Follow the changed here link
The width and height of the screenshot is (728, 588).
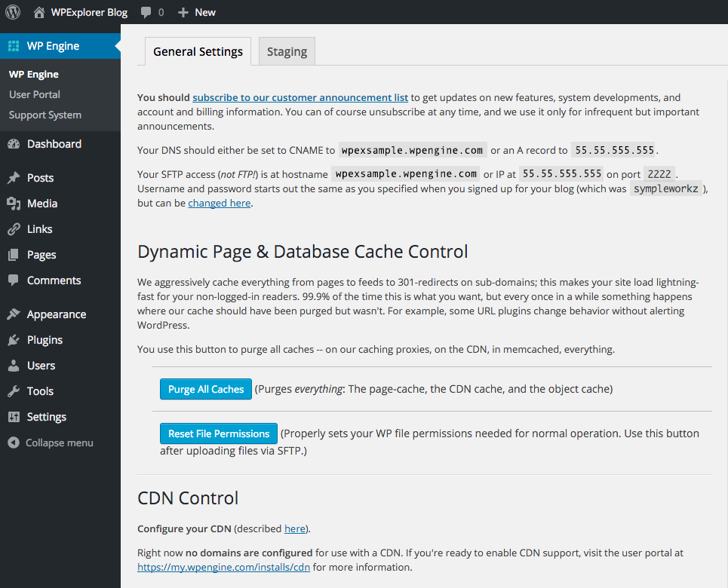pyautogui.click(x=219, y=203)
